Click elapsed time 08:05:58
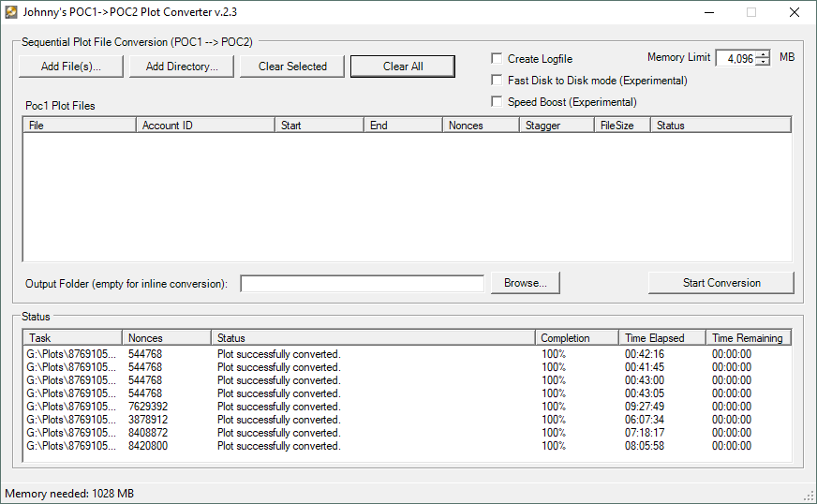This screenshot has height=504, width=817. click(645, 446)
